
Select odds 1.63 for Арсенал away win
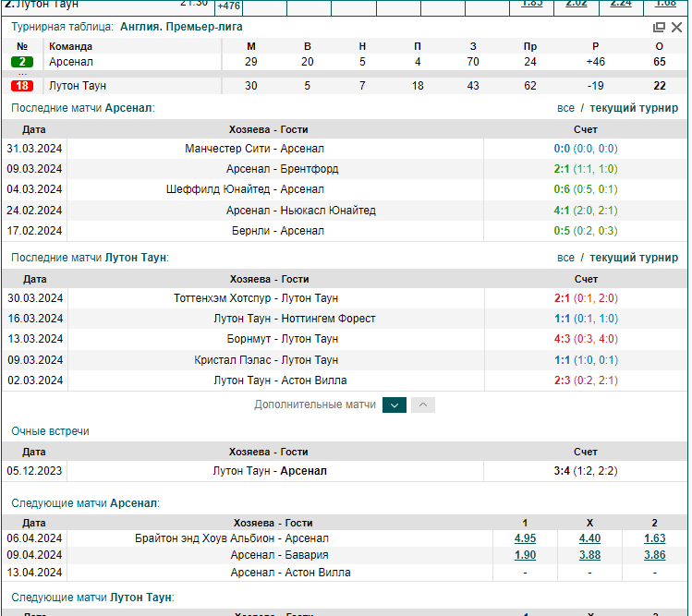coord(654,538)
